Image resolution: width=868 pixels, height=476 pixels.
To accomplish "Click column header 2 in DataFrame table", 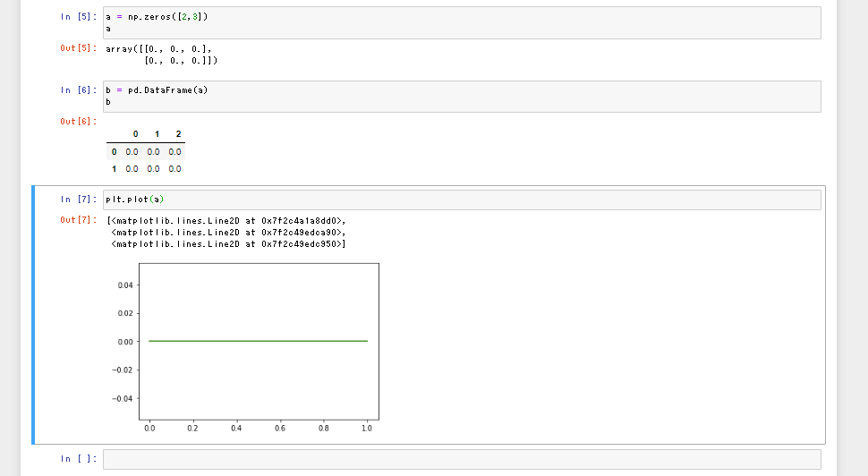I will coord(178,134).
